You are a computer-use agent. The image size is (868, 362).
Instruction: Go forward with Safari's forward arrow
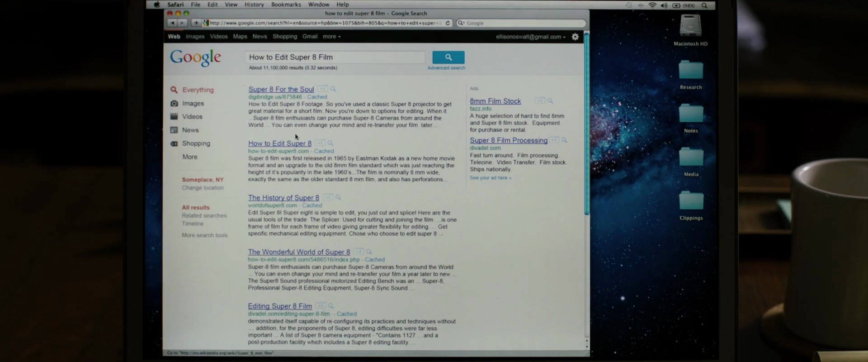[182, 23]
